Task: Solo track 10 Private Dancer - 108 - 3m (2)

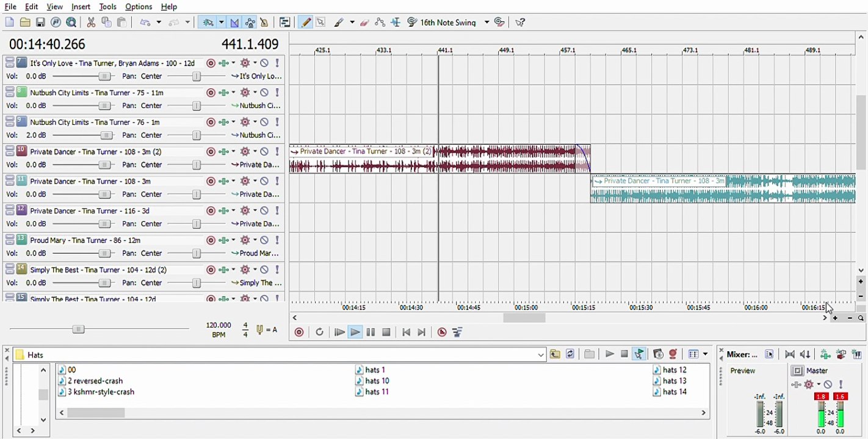Action: (x=277, y=151)
